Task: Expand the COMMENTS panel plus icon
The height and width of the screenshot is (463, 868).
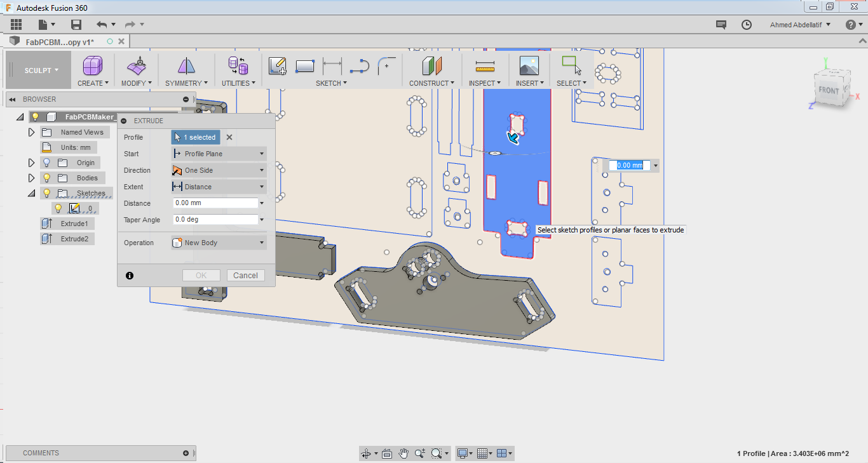Action: pyautogui.click(x=186, y=453)
